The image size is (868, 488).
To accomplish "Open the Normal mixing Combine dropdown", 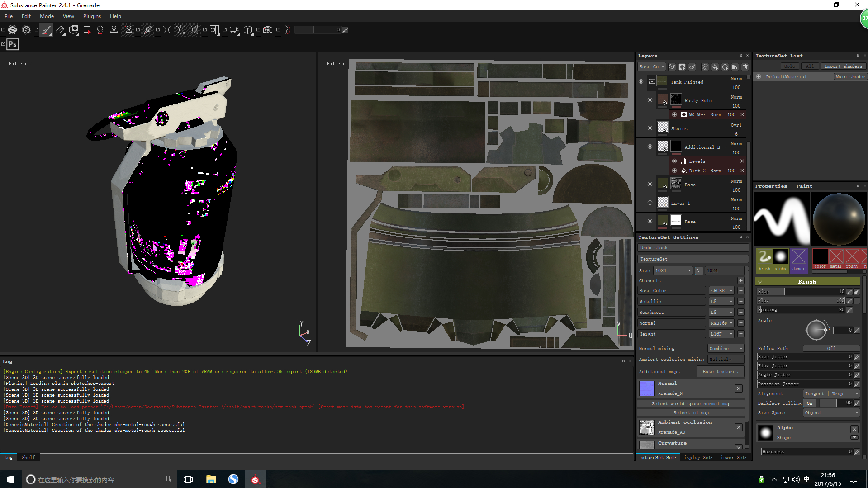I will (726, 348).
